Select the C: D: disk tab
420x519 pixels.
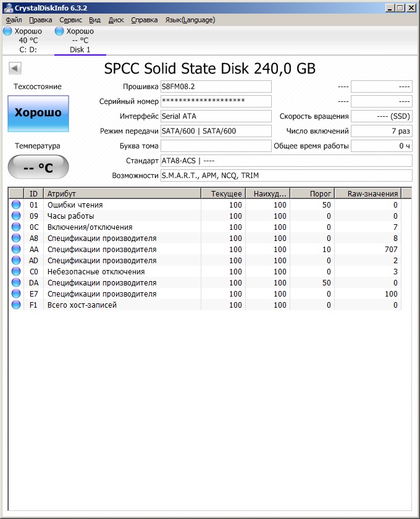(28, 49)
